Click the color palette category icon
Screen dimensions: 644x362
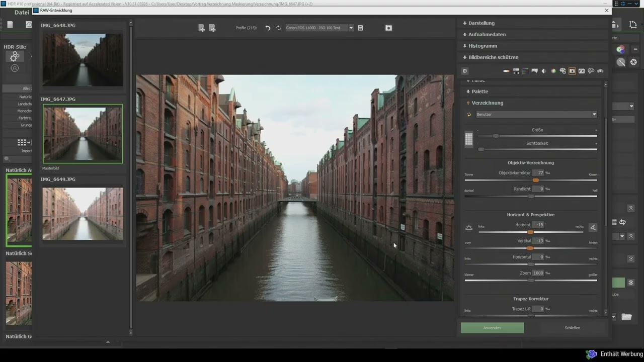[x=562, y=71]
